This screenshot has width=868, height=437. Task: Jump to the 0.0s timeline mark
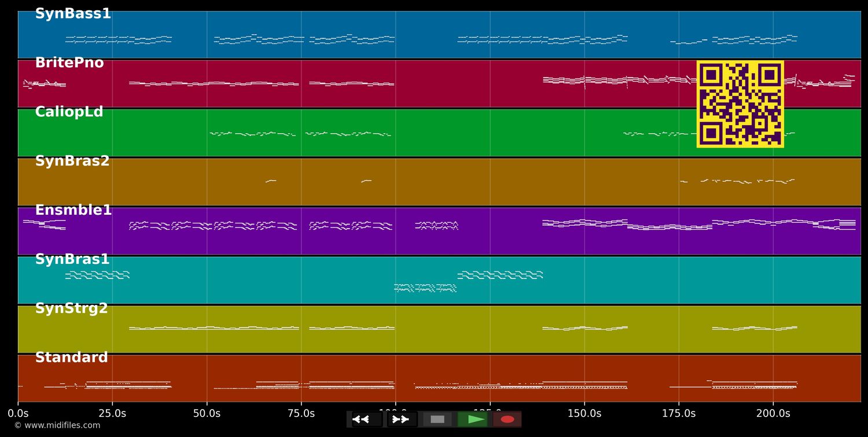pyautogui.click(x=19, y=413)
